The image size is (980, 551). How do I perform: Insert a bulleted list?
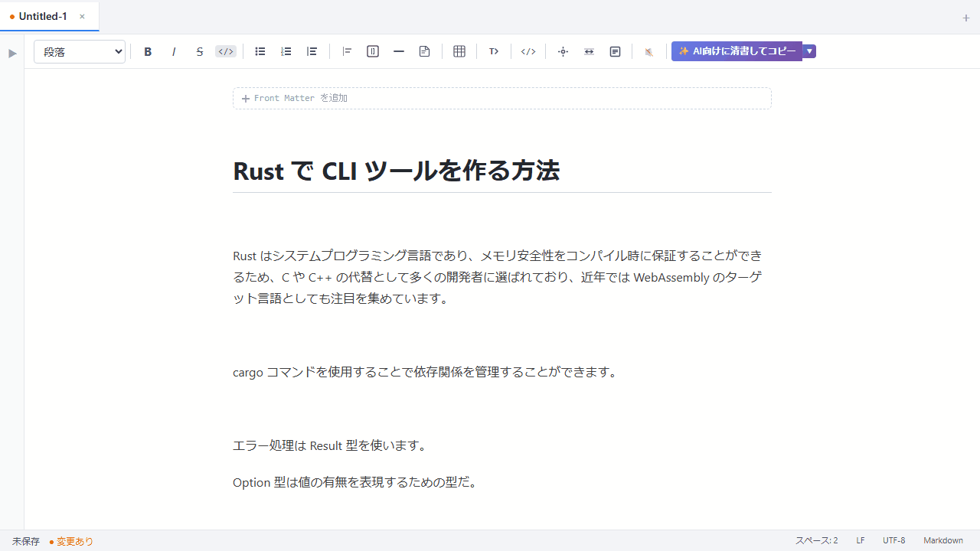point(260,51)
